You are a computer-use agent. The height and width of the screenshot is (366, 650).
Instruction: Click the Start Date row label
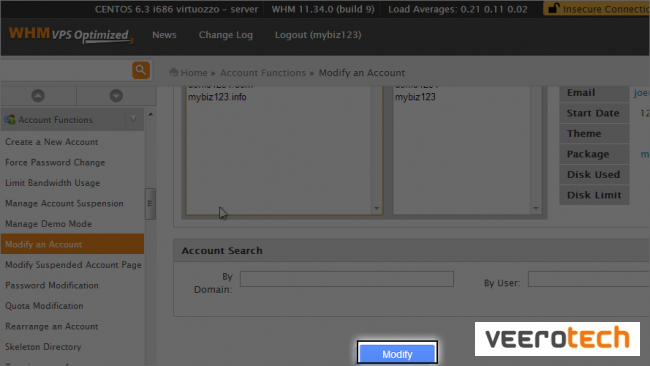593,113
